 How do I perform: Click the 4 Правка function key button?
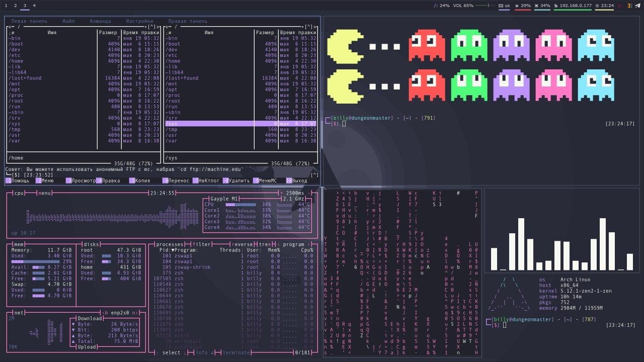(x=109, y=180)
